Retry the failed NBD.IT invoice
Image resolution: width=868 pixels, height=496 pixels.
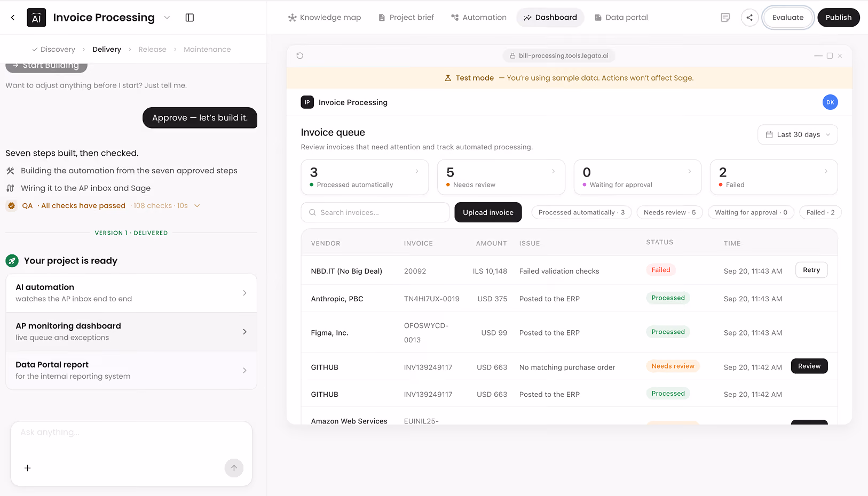pyautogui.click(x=811, y=270)
